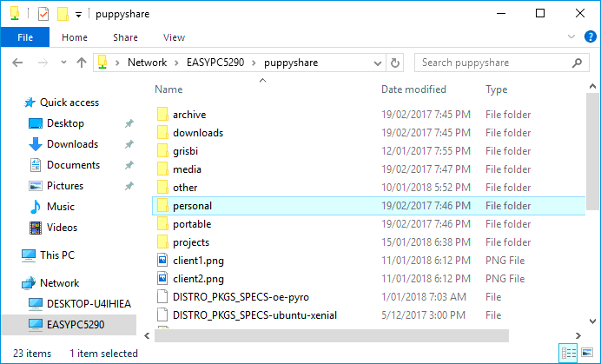The image size is (601, 364).
Task: Switch to Details view in status bar
Action: pos(568,352)
